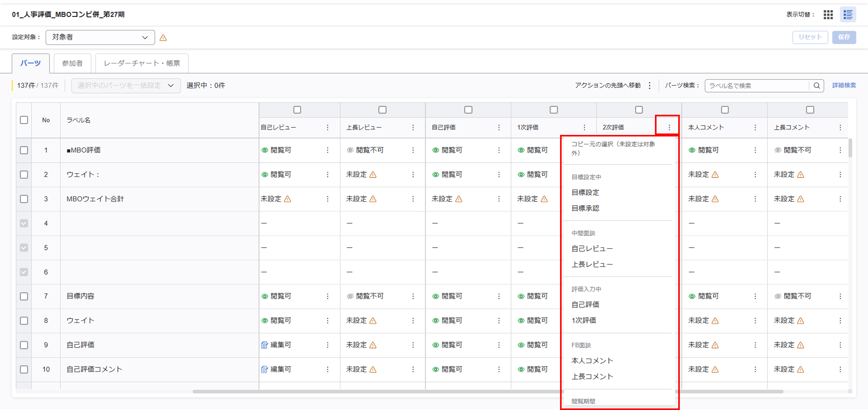Open the 設定対象 対象者 dropdown
This screenshot has height=410, width=868.
click(x=100, y=37)
